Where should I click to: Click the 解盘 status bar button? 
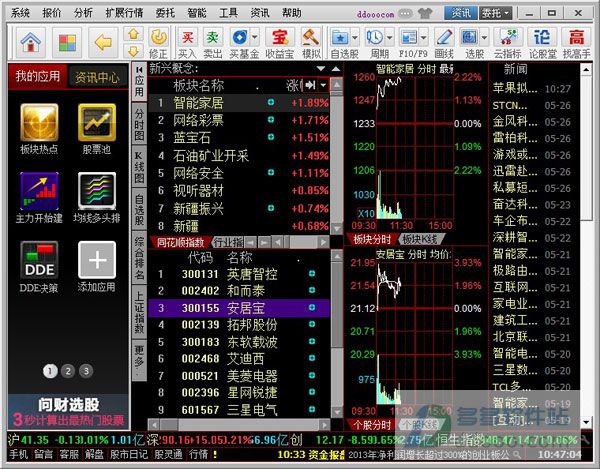click(x=94, y=454)
